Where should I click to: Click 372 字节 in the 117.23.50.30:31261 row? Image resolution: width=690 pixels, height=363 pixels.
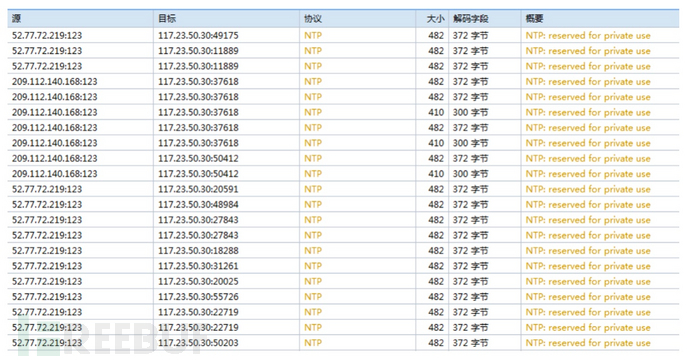click(470, 266)
